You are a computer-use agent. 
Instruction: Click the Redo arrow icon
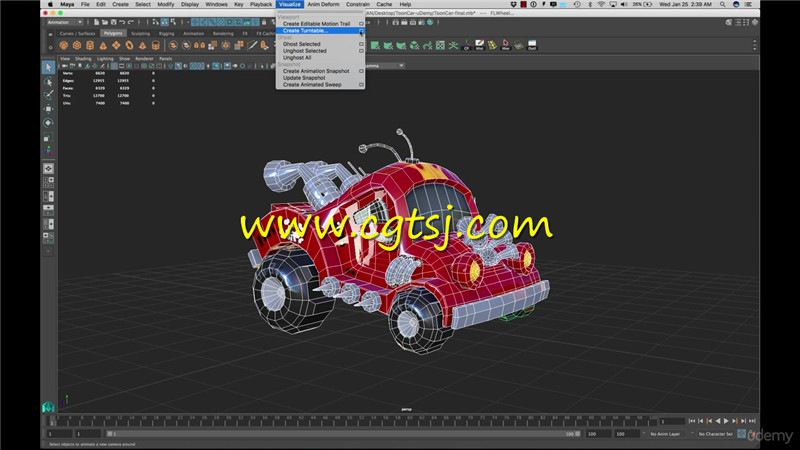(131, 22)
